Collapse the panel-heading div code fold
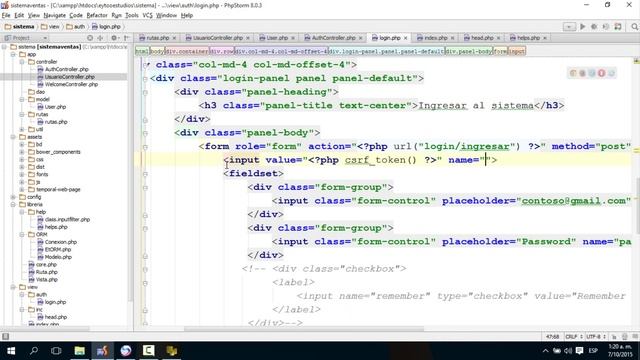The height and width of the screenshot is (360, 640). (x=145, y=93)
